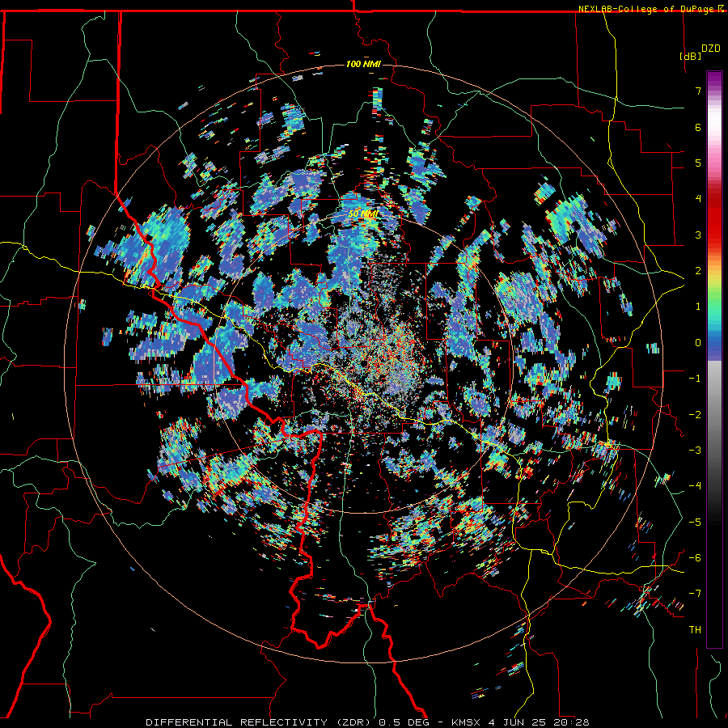The height and width of the screenshot is (728, 728).
Task: Click the Differential Reflectivity title caption
Action: click(367, 722)
